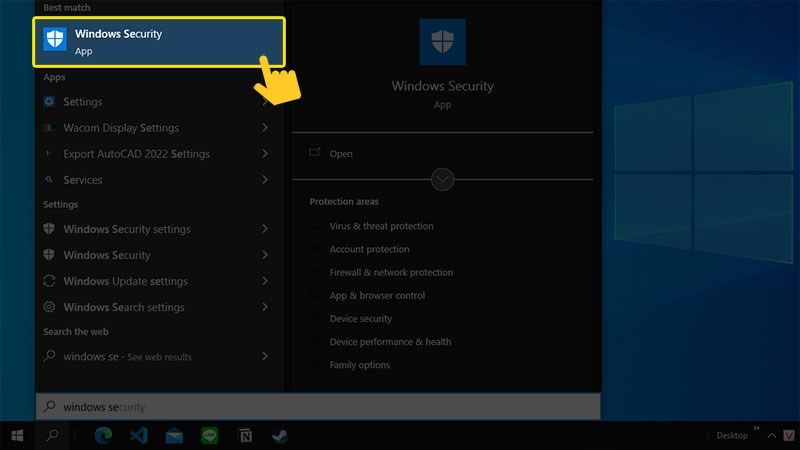800x450 pixels.
Task: Launch Steam from the taskbar
Action: pyautogui.click(x=280, y=436)
